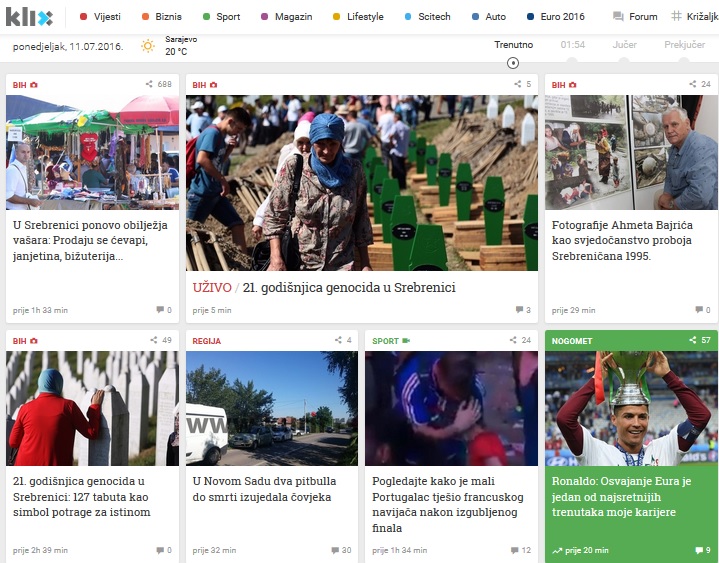
Task: Click the Forum speech bubble icon
Action: (x=618, y=17)
